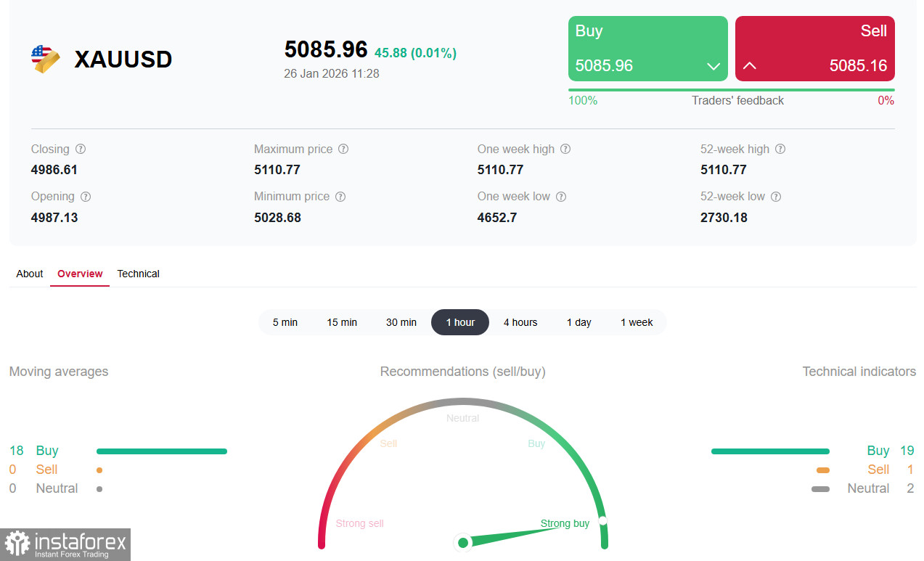The height and width of the screenshot is (561, 924).
Task: Open help icon next to Closing
Action: point(81,149)
